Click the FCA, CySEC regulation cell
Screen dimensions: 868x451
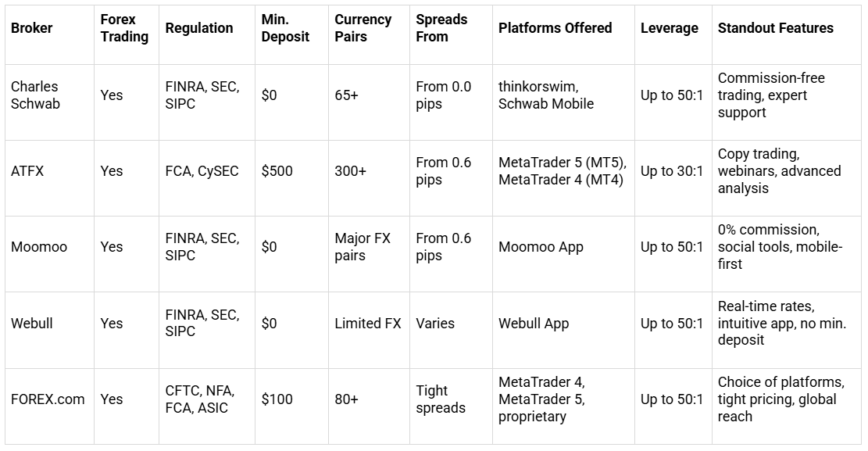tap(202, 171)
